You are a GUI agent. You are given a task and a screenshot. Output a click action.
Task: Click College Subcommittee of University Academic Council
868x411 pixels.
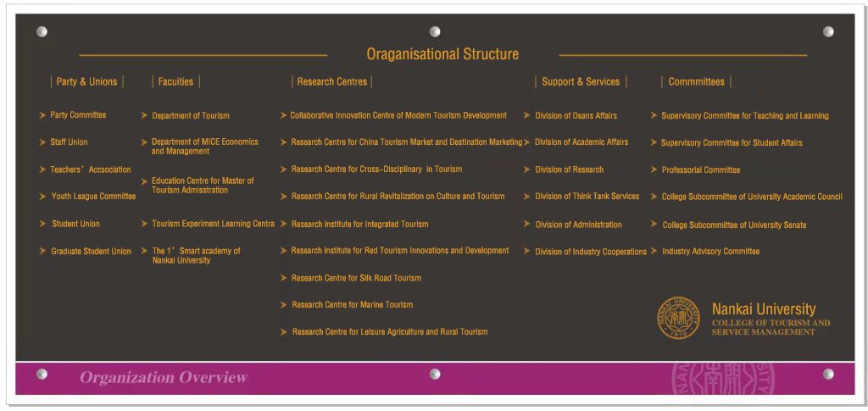click(x=753, y=197)
